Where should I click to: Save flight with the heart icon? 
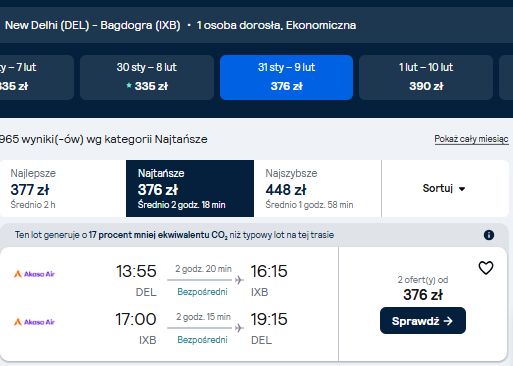click(486, 268)
